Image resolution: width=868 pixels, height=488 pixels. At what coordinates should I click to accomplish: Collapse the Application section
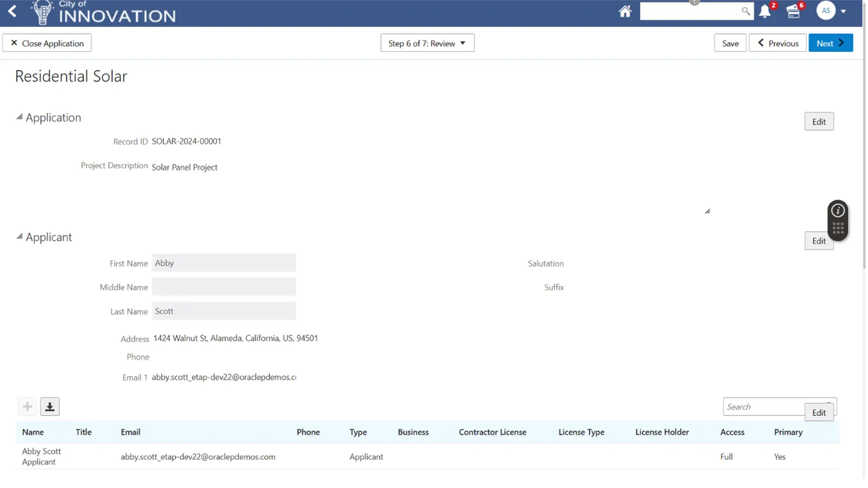pyautogui.click(x=19, y=117)
